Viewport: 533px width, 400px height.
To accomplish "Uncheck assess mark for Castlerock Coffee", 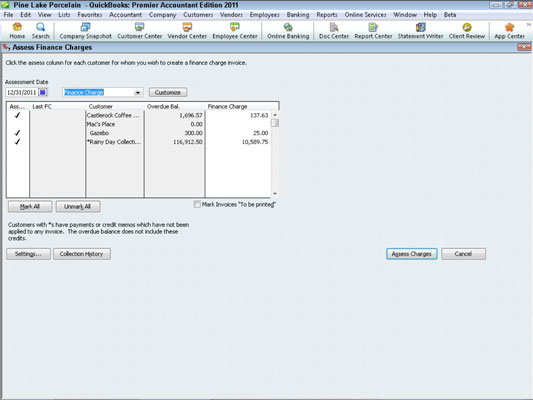I will pos(17,115).
